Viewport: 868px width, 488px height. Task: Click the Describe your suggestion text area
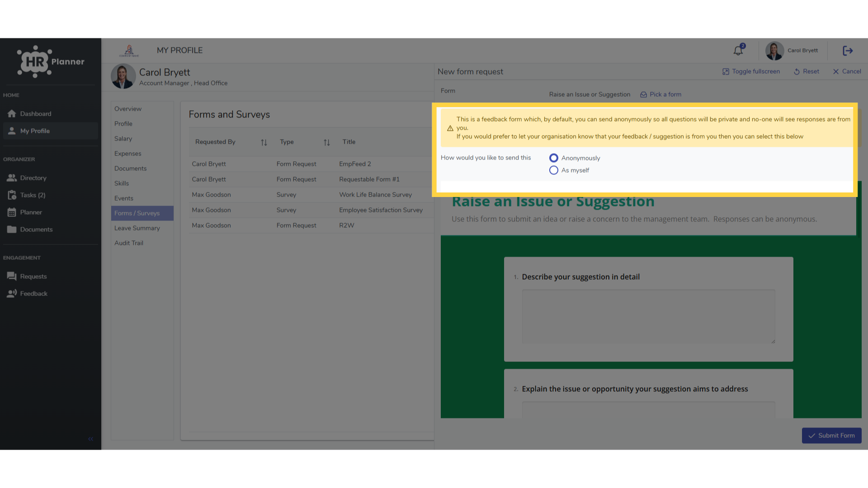pos(649,316)
